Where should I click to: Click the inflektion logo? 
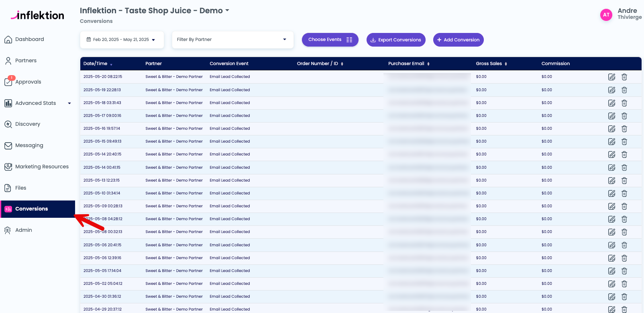tap(37, 15)
